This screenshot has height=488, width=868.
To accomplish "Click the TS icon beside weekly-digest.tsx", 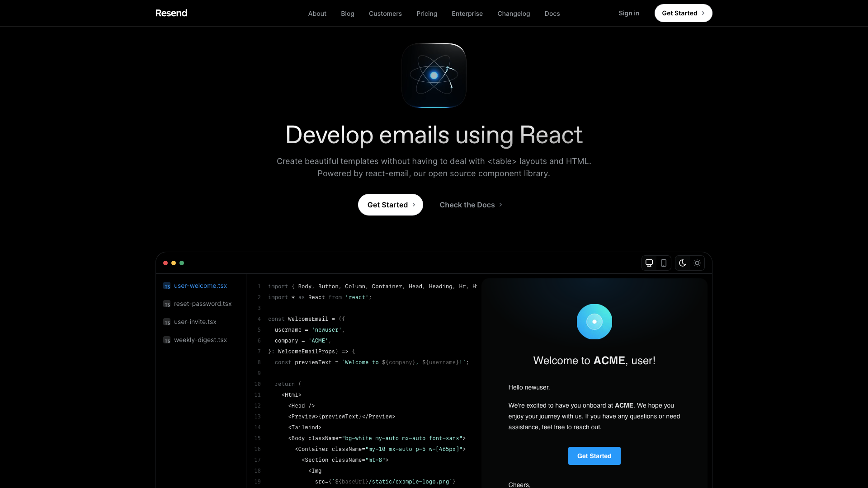I will [x=167, y=340].
